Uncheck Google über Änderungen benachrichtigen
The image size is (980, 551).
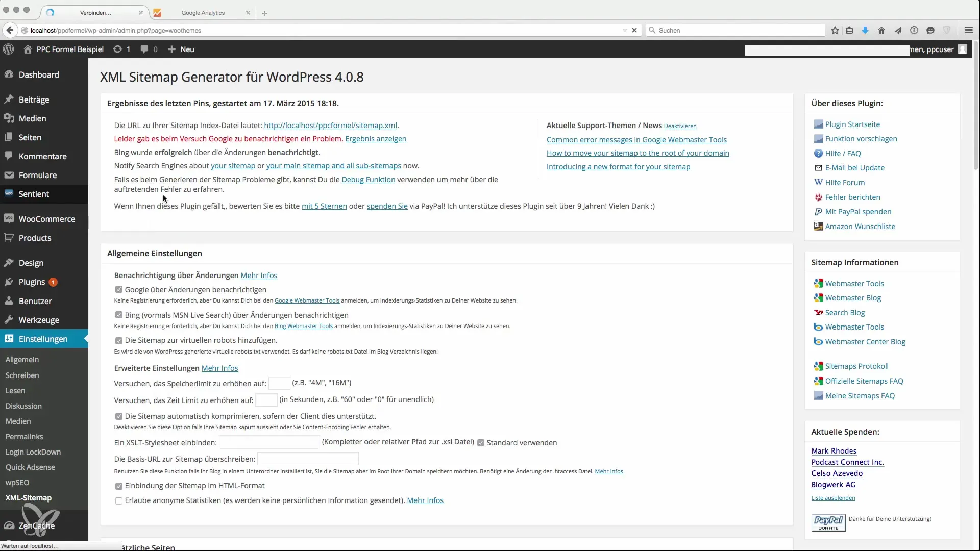click(119, 289)
